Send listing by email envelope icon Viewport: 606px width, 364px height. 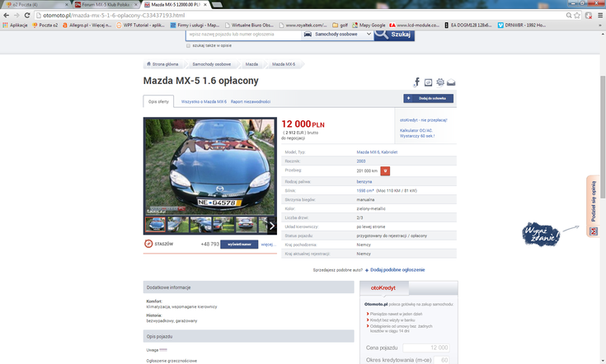coord(451,82)
